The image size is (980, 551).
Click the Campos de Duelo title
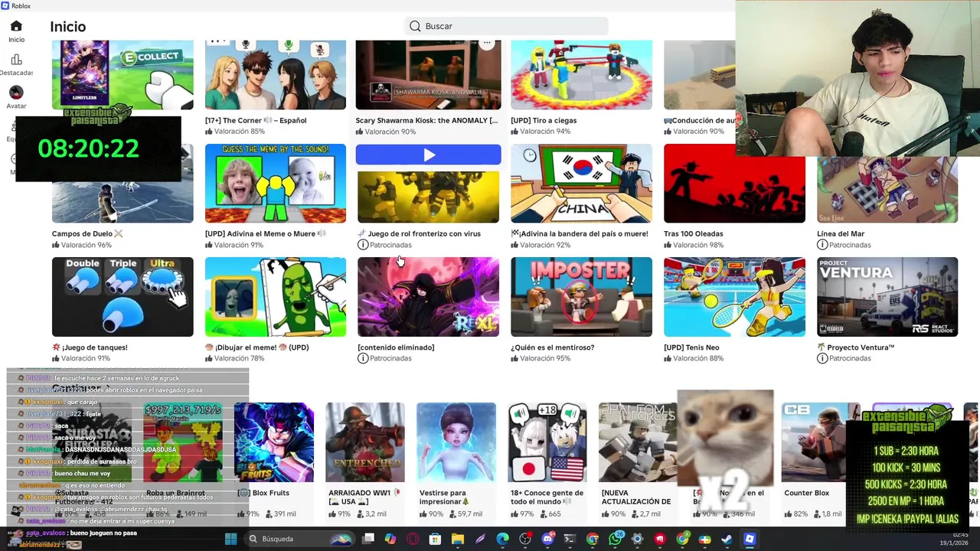87,233
